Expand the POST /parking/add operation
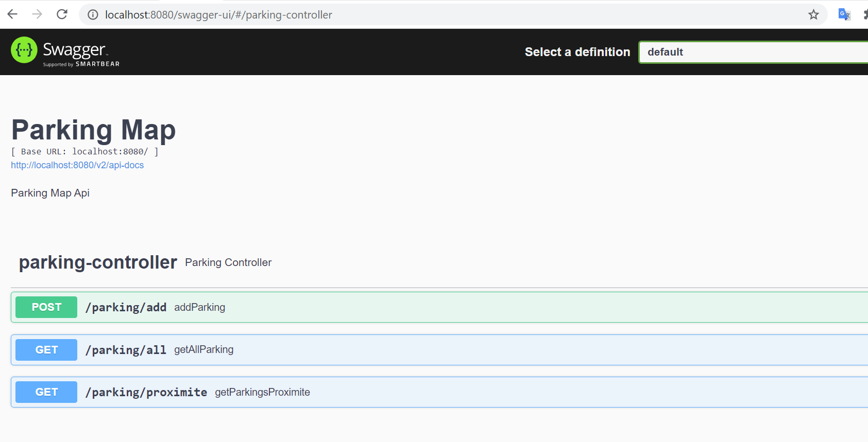Image resolution: width=868 pixels, height=442 pixels. click(439, 307)
